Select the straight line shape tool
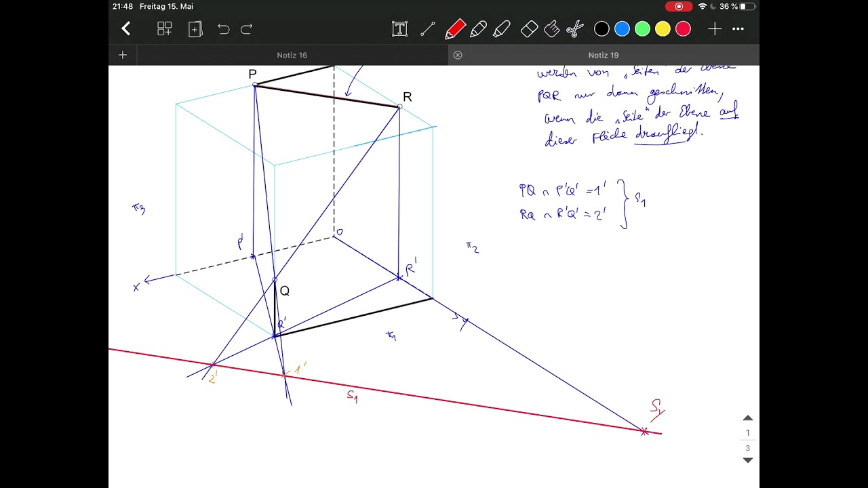The height and width of the screenshot is (488, 868). [428, 29]
